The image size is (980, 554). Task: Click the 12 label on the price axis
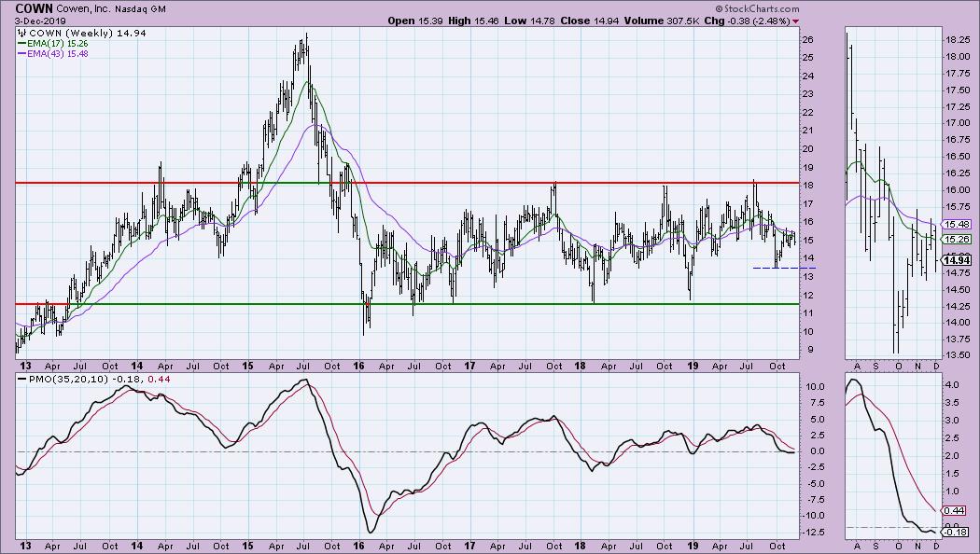click(807, 295)
